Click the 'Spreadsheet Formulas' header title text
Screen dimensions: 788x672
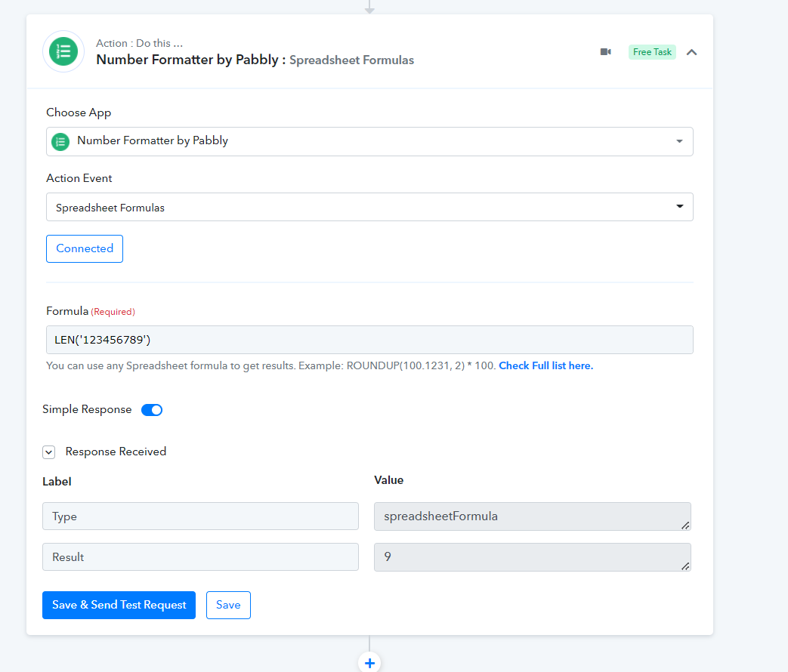(351, 60)
